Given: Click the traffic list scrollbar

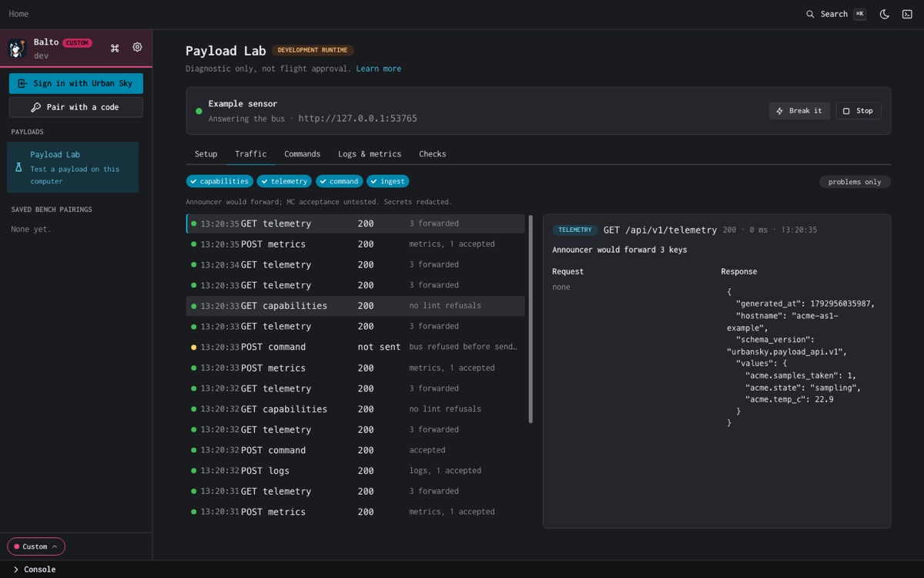Looking at the screenshot, I should coord(531,319).
